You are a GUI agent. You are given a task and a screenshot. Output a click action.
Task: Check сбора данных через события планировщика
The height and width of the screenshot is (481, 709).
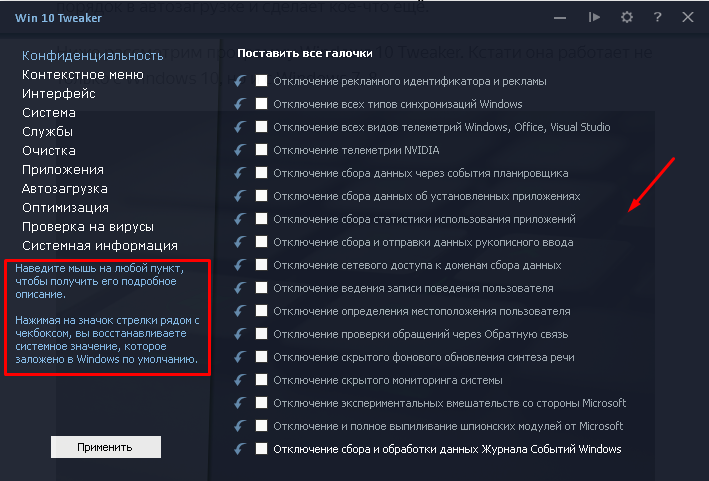(x=261, y=173)
